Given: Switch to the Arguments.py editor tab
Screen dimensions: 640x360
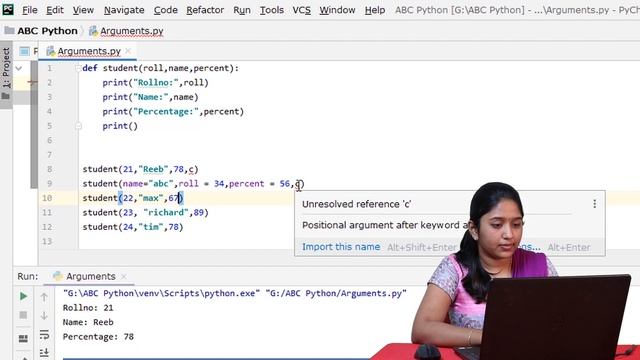Looking at the screenshot, I should click(89, 51).
